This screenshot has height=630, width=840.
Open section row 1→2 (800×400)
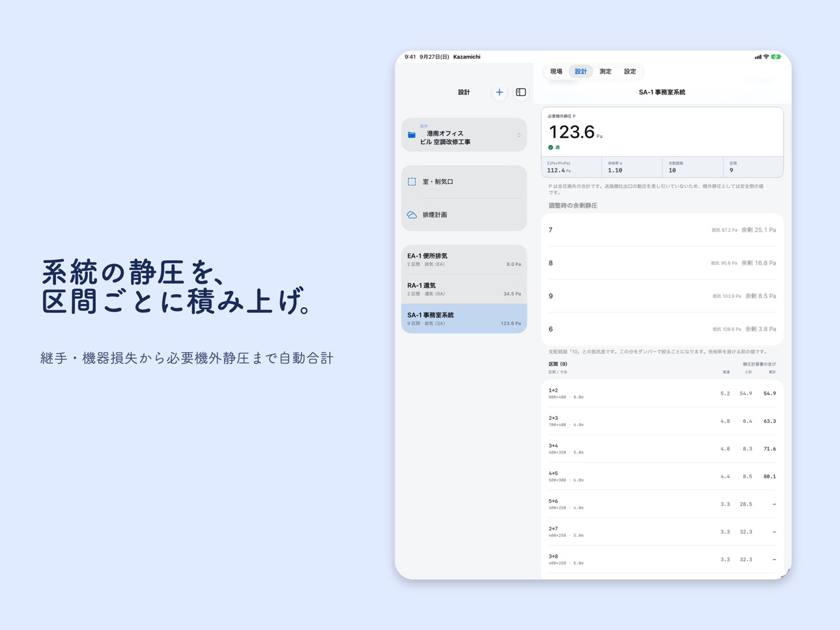tap(662, 394)
